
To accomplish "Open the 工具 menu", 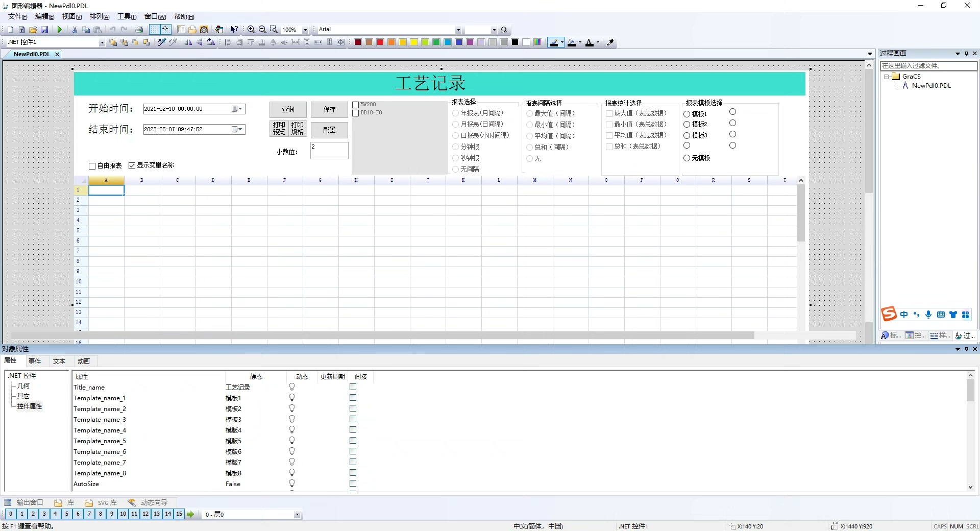I will click(126, 16).
